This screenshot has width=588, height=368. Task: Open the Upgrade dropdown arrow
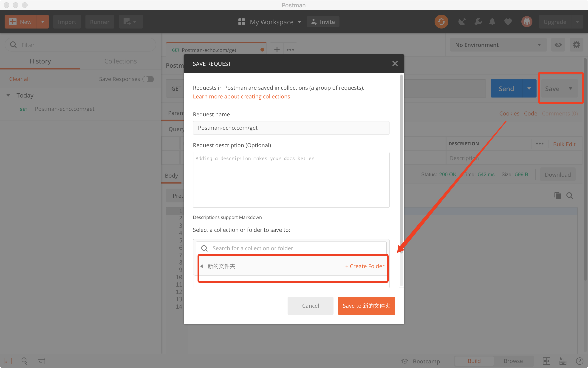577,22
